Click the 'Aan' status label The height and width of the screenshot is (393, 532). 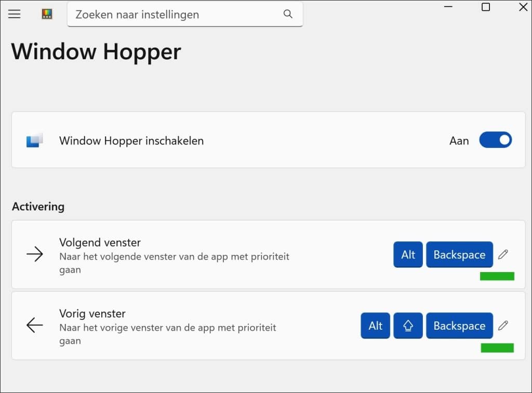(459, 141)
